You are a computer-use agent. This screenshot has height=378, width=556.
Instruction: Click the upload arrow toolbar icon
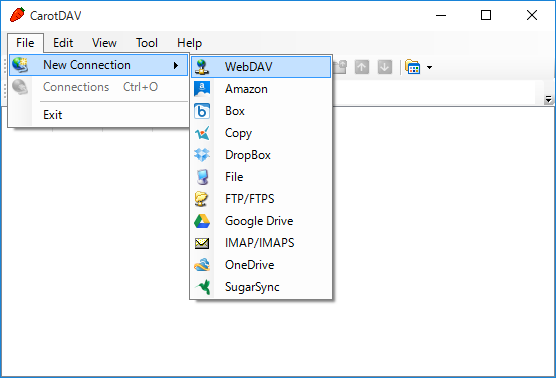[x=362, y=67]
